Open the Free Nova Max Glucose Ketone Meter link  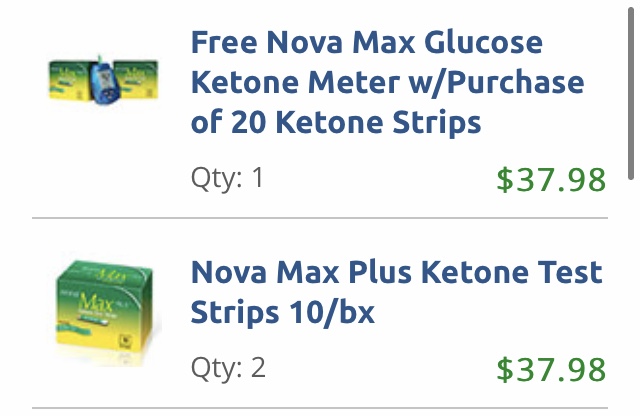tap(386, 83)
